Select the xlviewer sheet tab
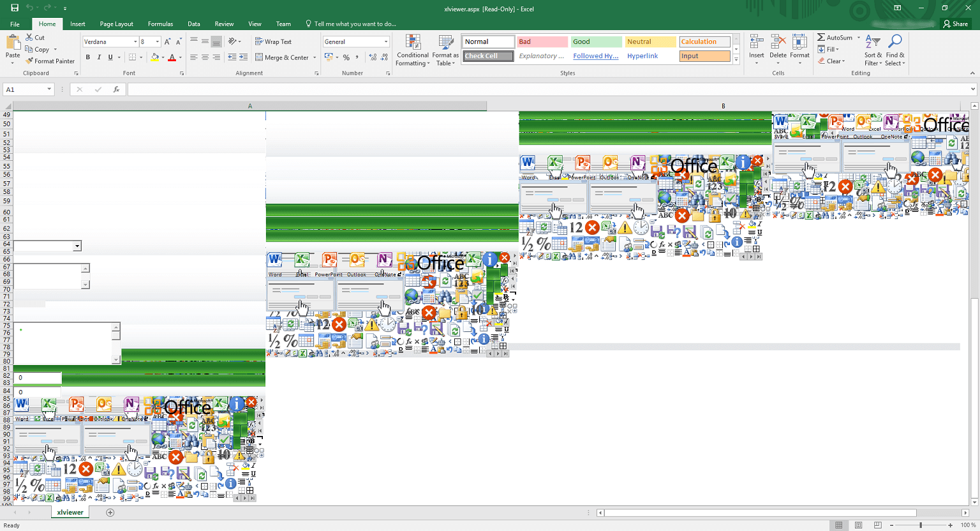980x531 pixels. 70,512
